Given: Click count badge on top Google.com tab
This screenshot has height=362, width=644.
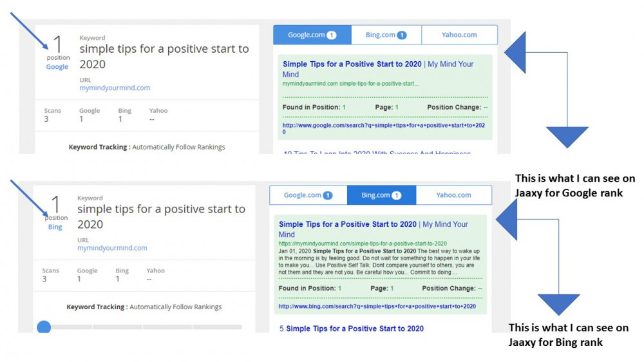Looking at the screenshot, I should 332,35.
